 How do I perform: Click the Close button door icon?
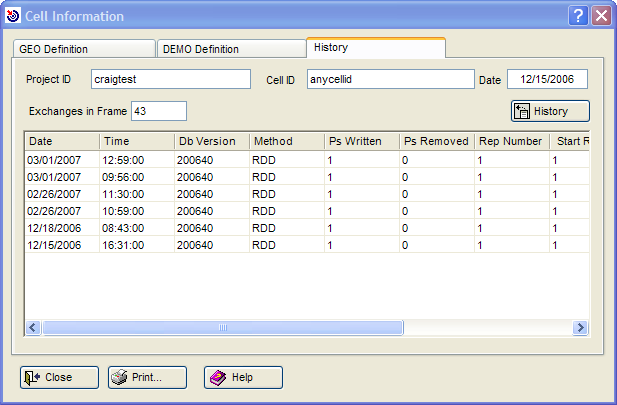click(x=31, y=377)
